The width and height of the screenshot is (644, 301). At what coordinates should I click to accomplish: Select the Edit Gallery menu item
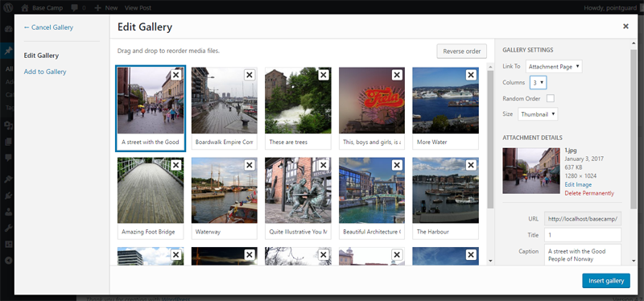click(41, 56)
